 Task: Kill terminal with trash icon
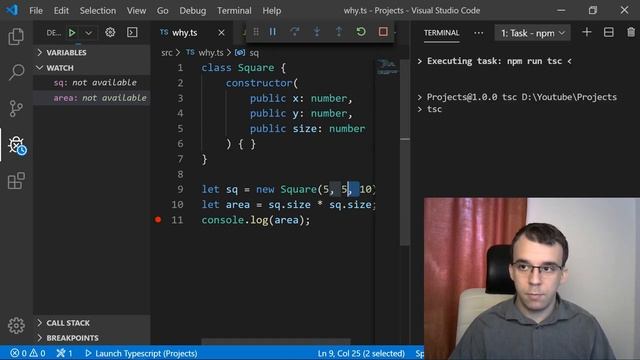click(631, 32)
